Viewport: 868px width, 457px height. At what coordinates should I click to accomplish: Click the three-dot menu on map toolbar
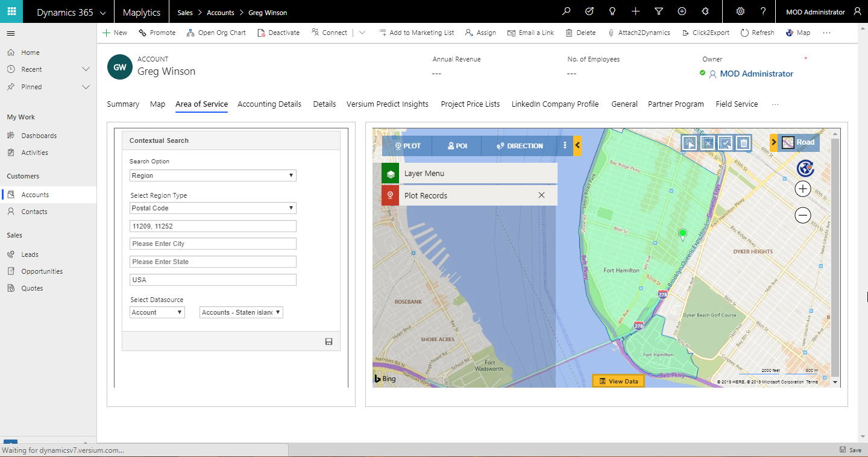[565, 146]
